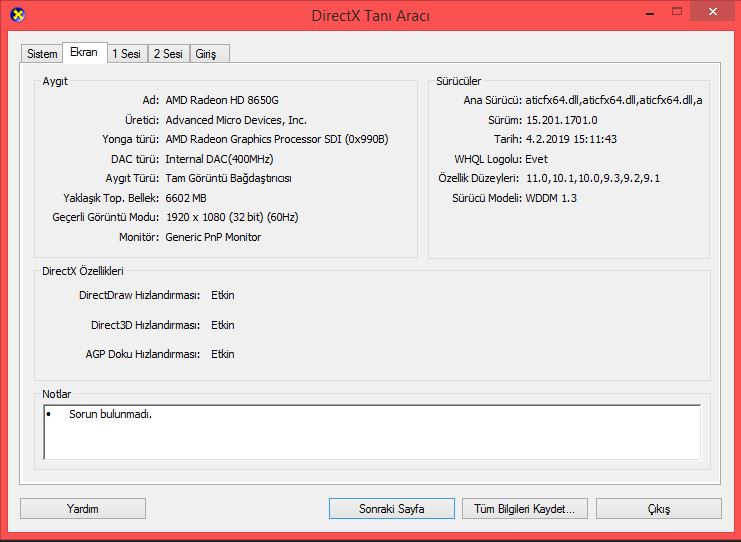
Task: Click the Çıkış button
Action: (x=659, y=508)
